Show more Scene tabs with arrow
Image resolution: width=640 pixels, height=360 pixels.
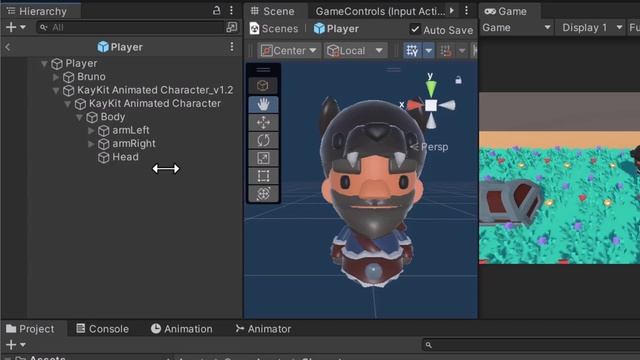(x=452, y=10)
